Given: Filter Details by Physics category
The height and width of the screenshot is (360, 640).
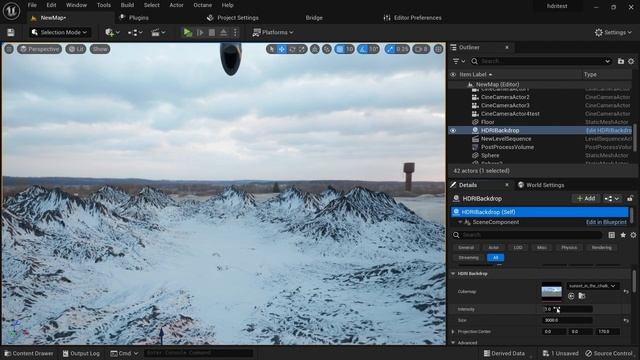Looking at the screenshot, I should (569, 247).
